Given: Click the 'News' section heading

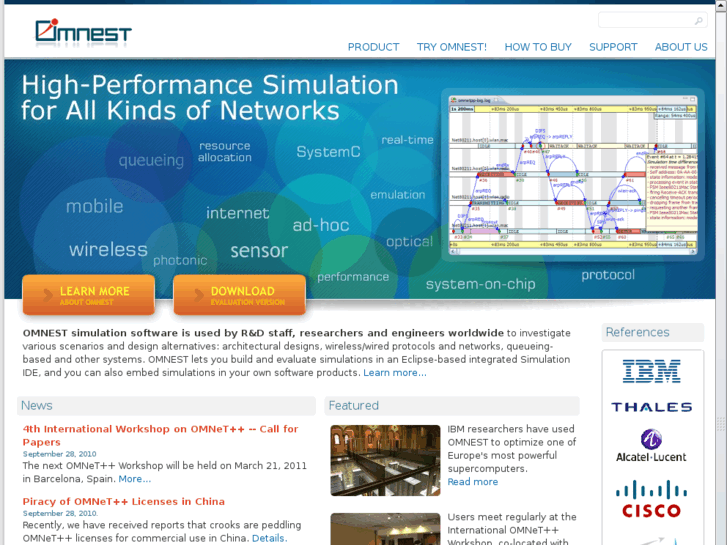Looking at the screenshot, I should point(37,405).
